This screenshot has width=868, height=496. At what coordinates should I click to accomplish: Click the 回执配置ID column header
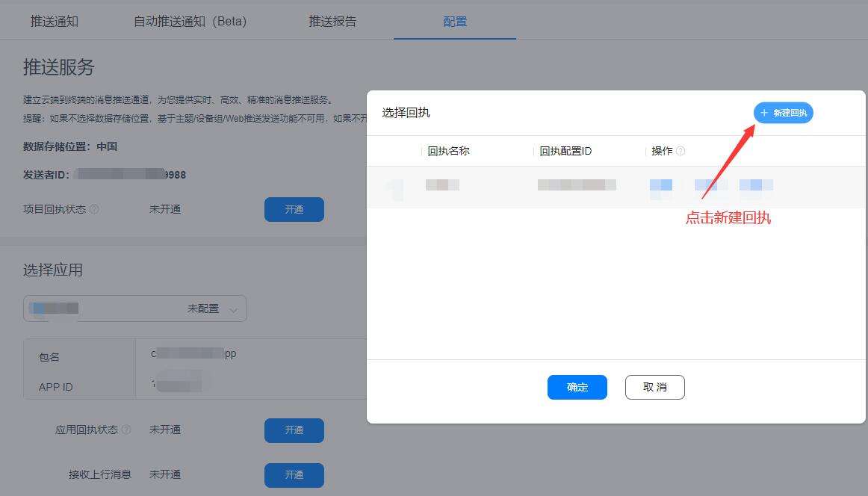coord(565,151)
